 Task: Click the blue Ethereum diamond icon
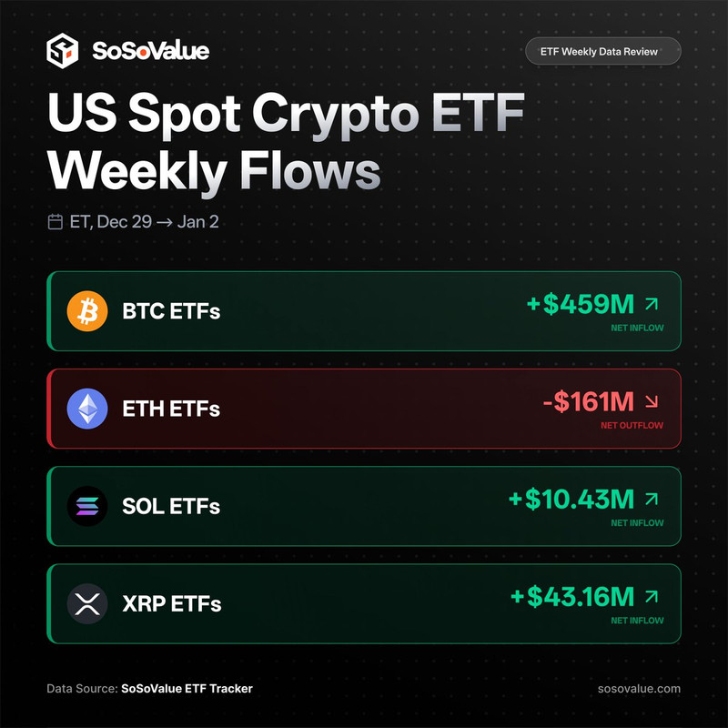coord(87,409)
